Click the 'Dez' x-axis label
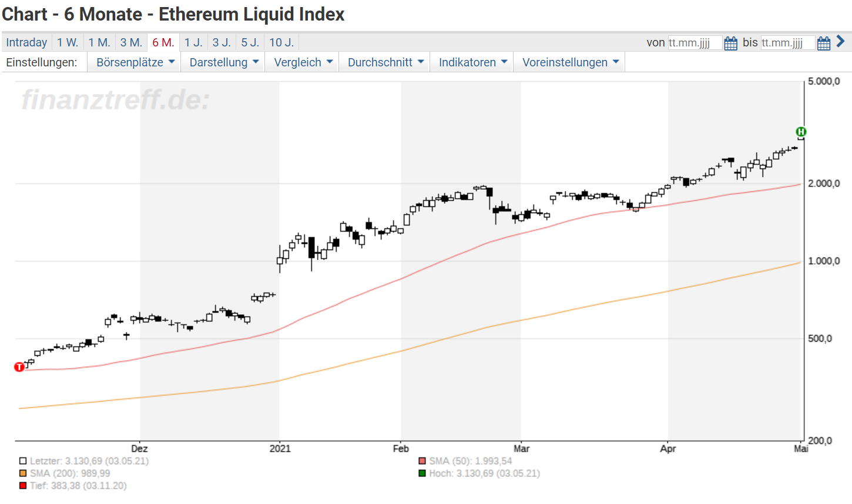 [x=139, y=449]
